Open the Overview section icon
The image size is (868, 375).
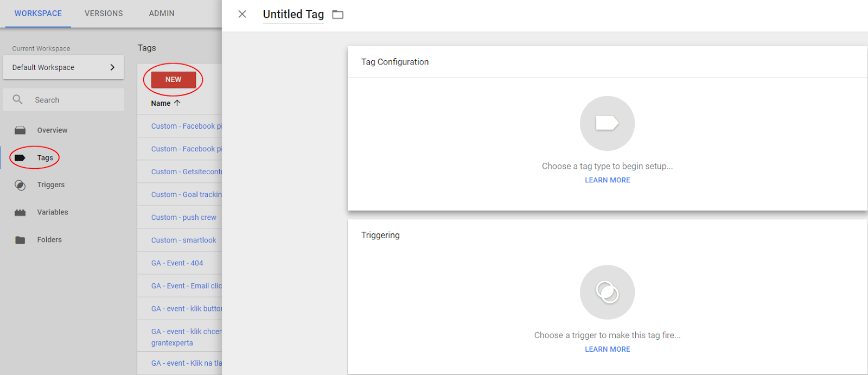point(20,130)
